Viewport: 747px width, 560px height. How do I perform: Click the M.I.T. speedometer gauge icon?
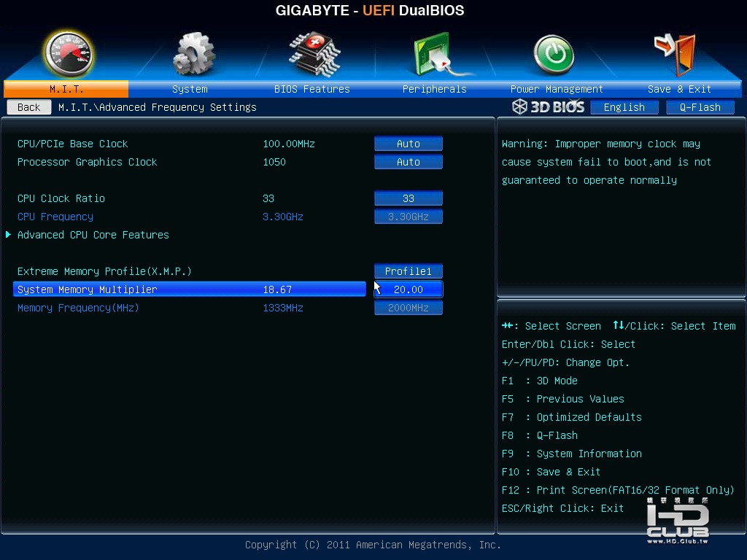point(68,54)
